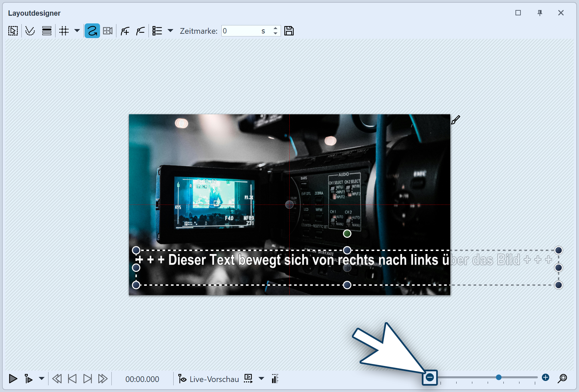
Task: Toggle camera pan mode icon
Action: tap(108, 31)
